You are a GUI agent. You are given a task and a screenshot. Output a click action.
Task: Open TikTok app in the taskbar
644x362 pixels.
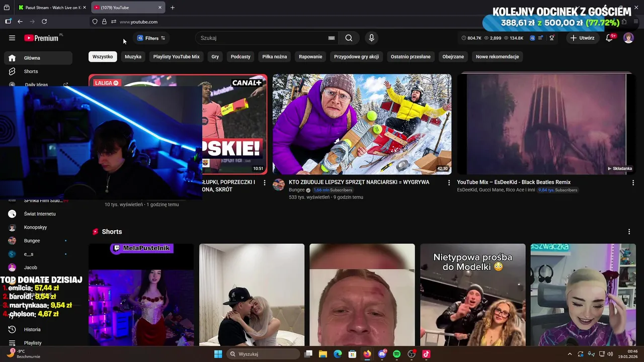click(x=426, y=354)
